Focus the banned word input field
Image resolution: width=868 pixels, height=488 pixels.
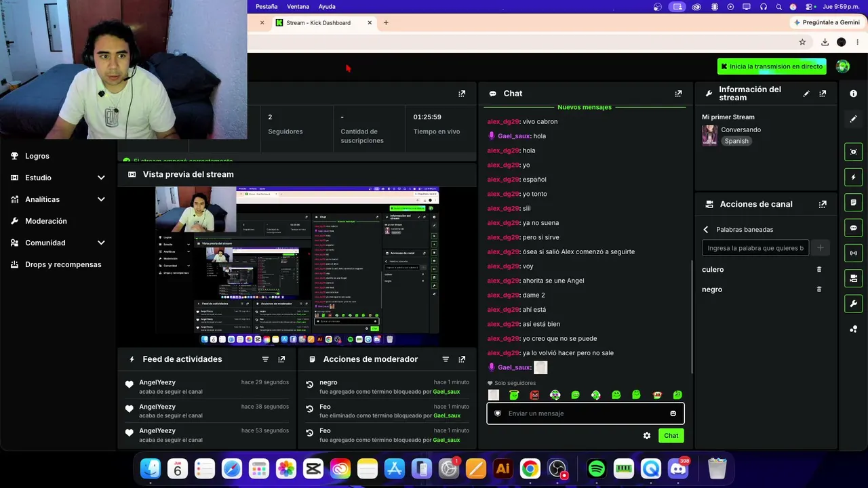(x=755, y=248)
